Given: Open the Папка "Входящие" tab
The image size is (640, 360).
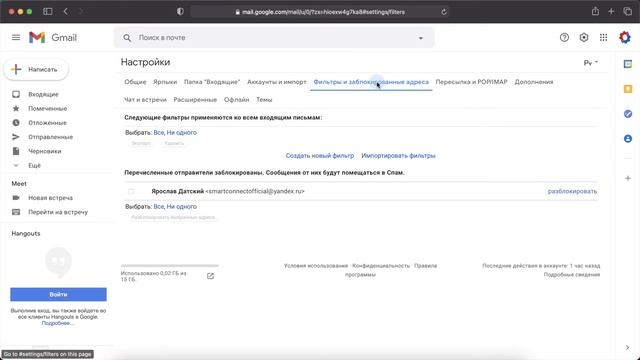Looking at the screenshot, I should (212, 82).
